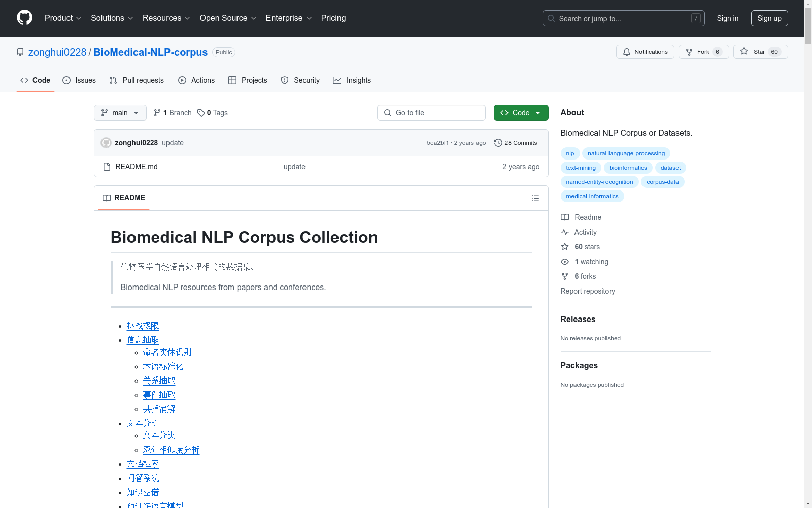Open the README.md file
This screenshot has height=508, width=812.
[x=137, y=167]
